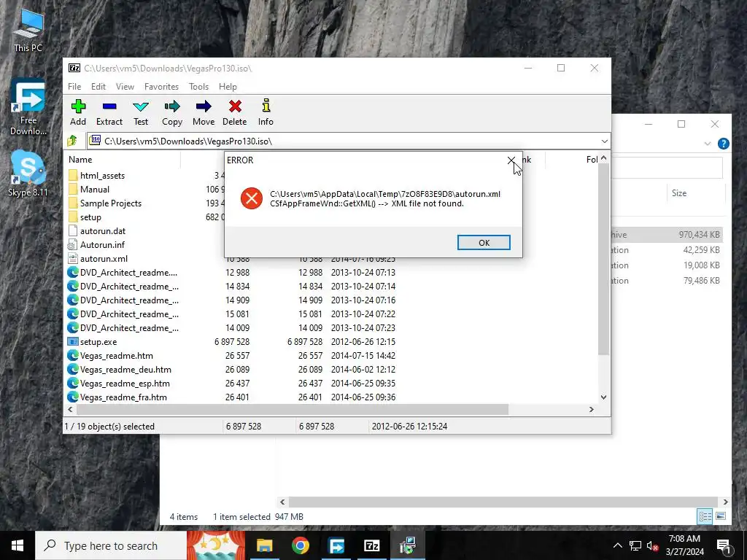The width and height of the screenshot is (747, 560).
Task: Click the up-folder icon beside address bar
Action: tap(72, 141)
